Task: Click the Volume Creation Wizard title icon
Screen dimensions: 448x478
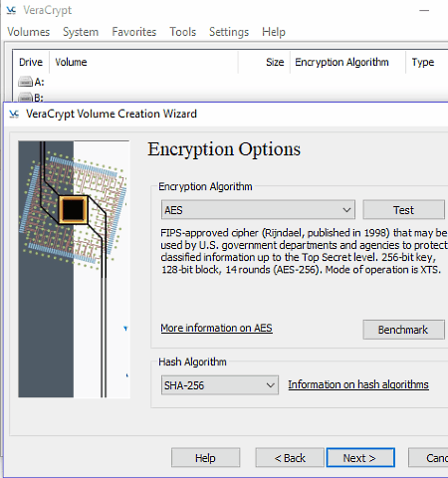Action: [x=14, y=114]
